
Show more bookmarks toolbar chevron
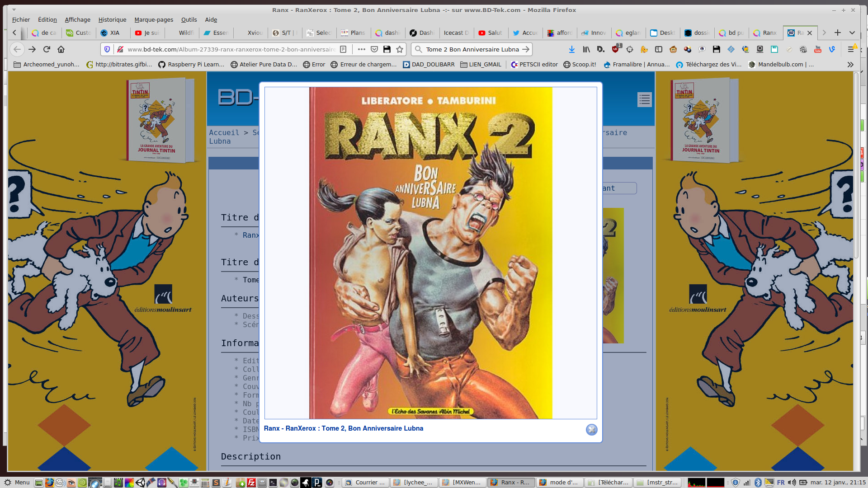click(x=850, y=65)
